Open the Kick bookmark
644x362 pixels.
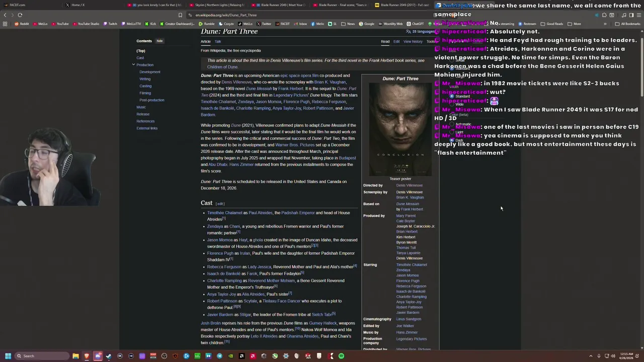pyautogui.click(x=150, y=24)
